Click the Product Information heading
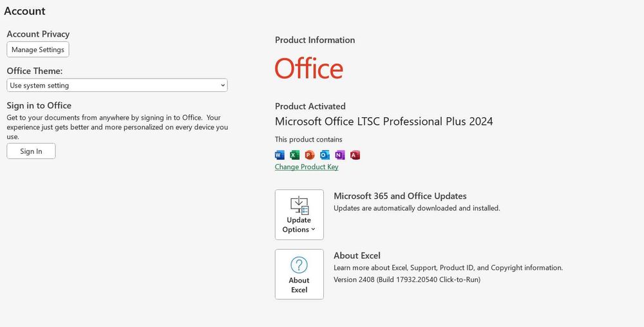Viewport: 644px width, 327px height. (x=315, y=40)
